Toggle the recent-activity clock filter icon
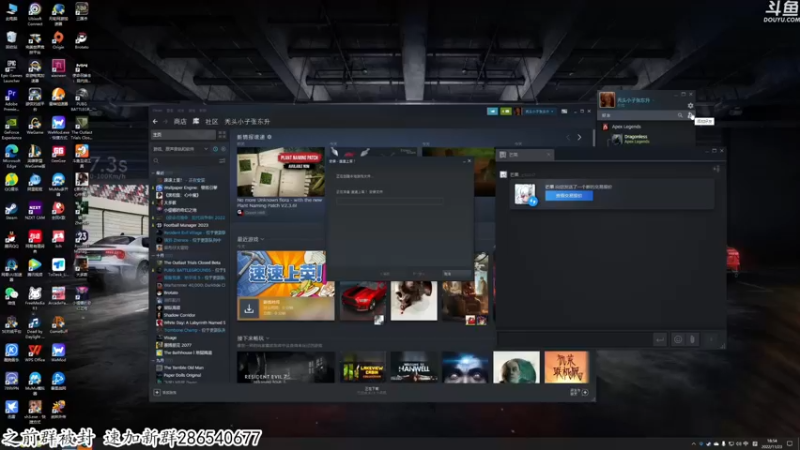The height and width of the screenshot is (450, 800). (215, 149)
